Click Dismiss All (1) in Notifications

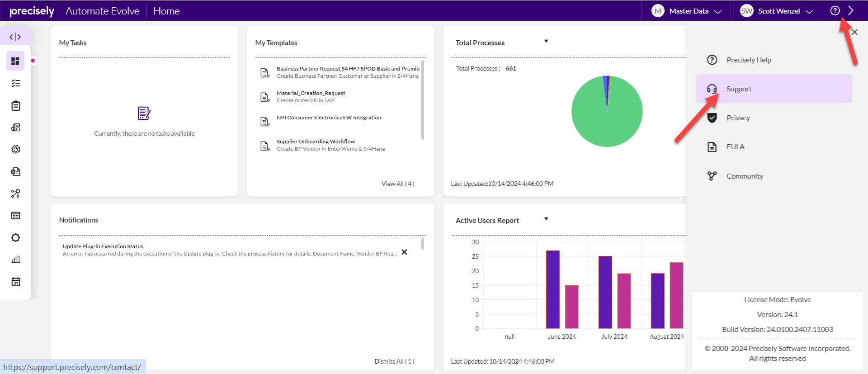[394, 361]
